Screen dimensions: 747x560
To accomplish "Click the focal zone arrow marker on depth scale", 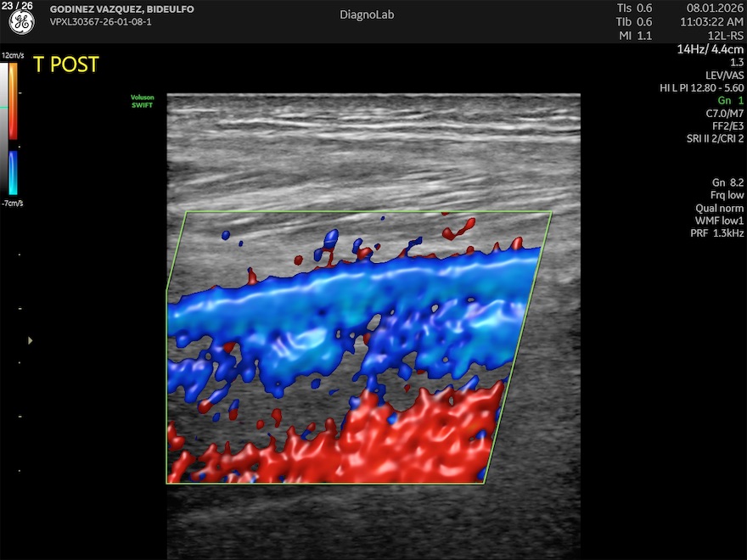I will (x=31, y=340).
